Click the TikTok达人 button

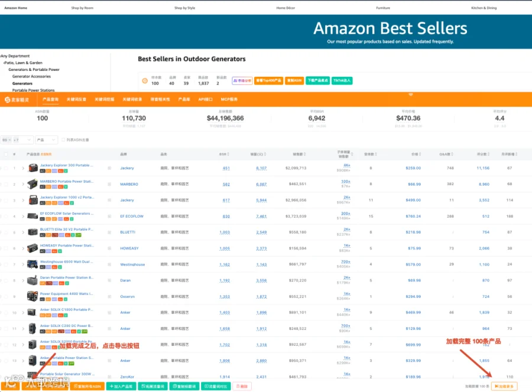tap(342, 81)
